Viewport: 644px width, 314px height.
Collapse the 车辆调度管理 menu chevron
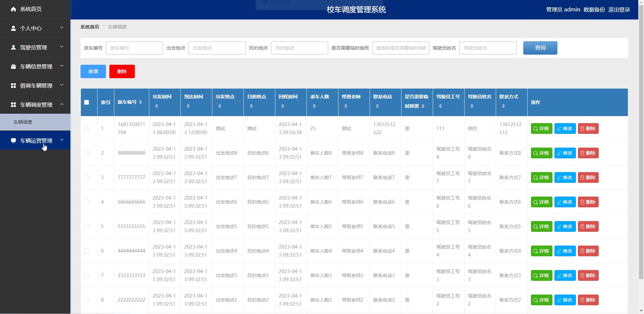62,104
